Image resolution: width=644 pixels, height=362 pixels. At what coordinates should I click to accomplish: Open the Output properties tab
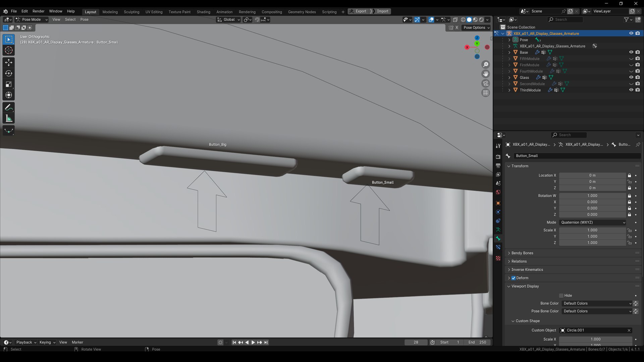(498, 166)
